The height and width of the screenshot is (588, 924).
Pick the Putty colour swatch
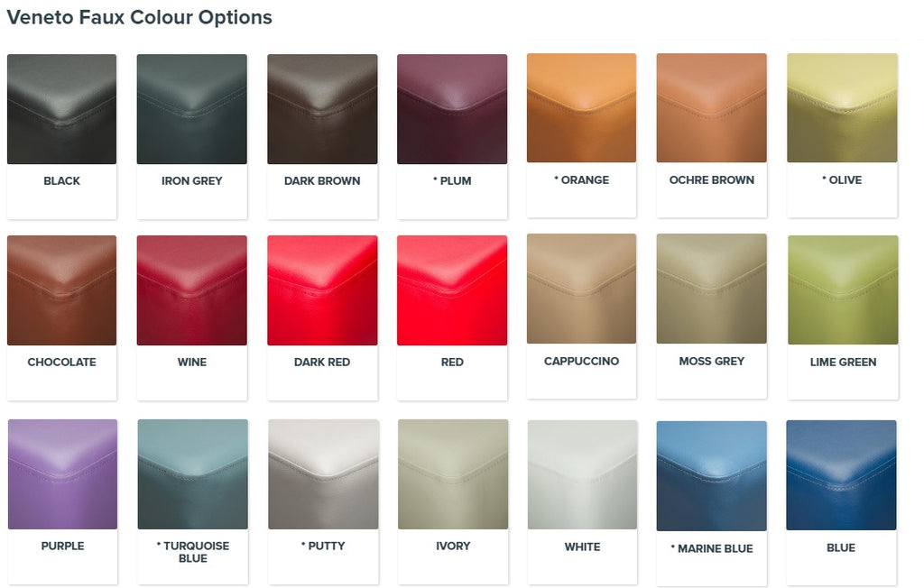click(323, 474)
